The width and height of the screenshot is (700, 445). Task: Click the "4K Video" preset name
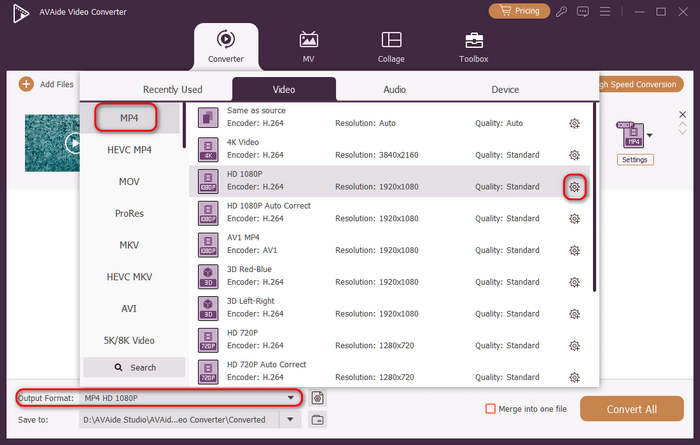point(243,142)
